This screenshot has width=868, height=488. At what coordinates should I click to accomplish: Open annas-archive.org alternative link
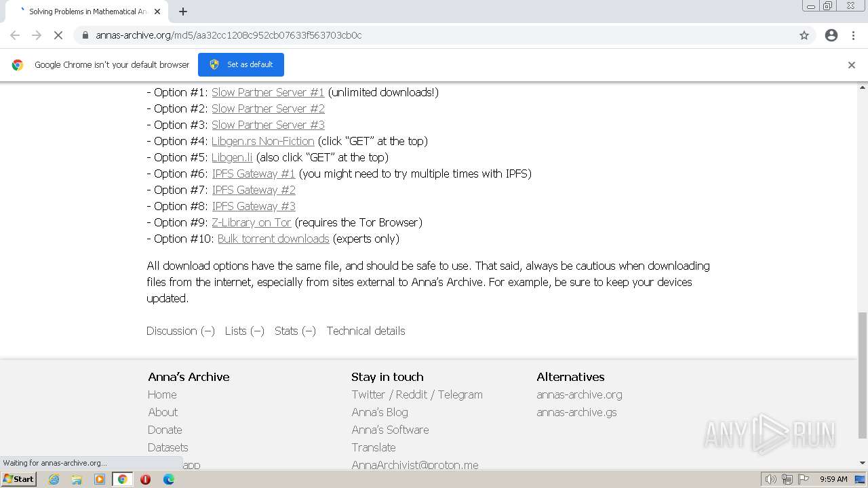pos(579,394)
